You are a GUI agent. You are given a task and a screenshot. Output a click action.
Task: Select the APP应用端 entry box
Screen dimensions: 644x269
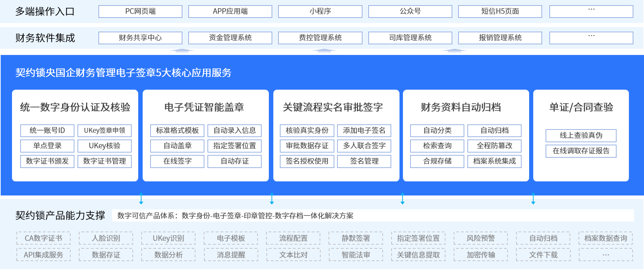pyautogui.click(x=230, y=11)
